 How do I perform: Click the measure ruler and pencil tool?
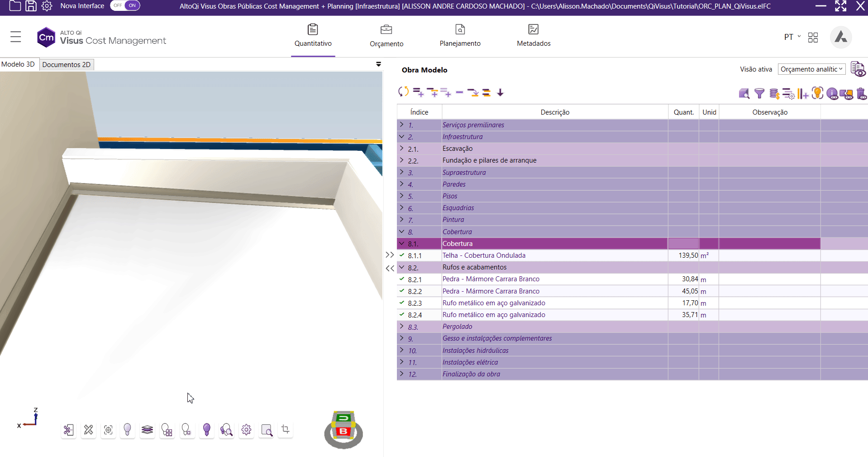[x=88, y=430]
